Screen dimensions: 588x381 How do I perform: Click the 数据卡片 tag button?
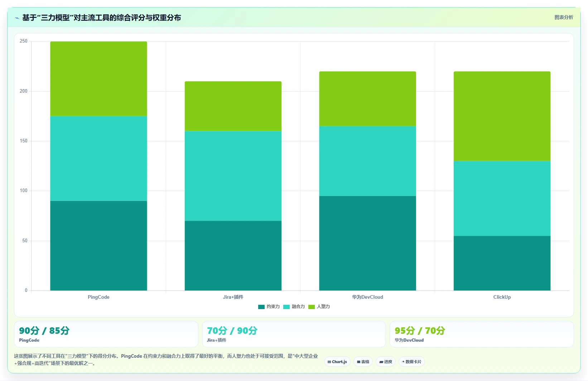(x=412, y=362)
